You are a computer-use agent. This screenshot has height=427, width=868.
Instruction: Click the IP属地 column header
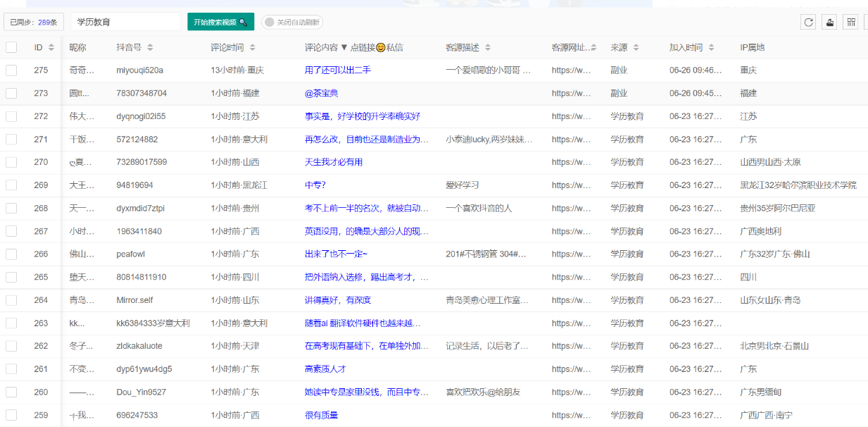pos(753,47)
